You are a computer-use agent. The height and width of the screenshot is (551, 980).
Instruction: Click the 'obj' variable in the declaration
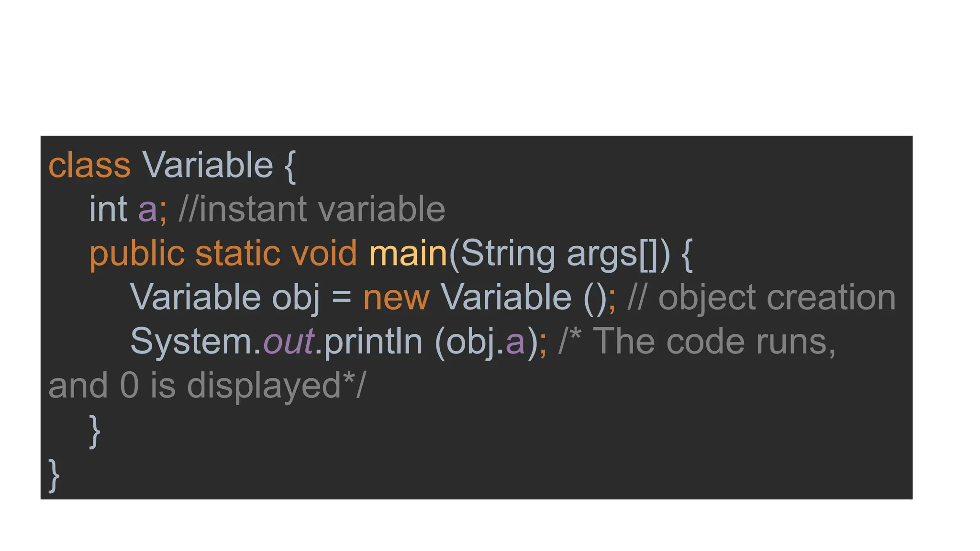[x=295, y=298]
